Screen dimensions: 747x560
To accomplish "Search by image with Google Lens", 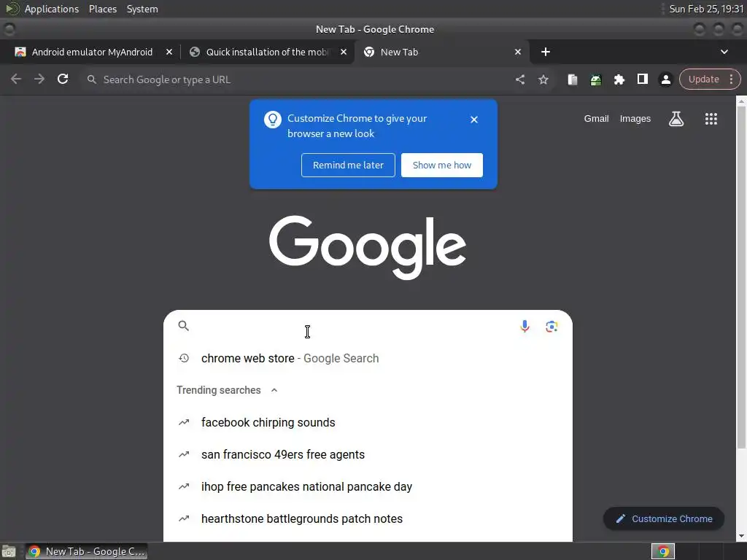I will 551,326.
